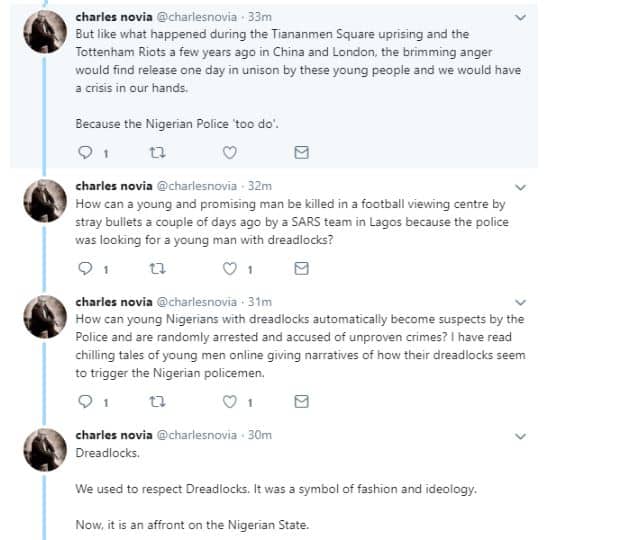Image resolution: width=621 pixels, height=540 pixels.
Task: Reply to the Tiananmen Square tweet
Action: point(85,153)
